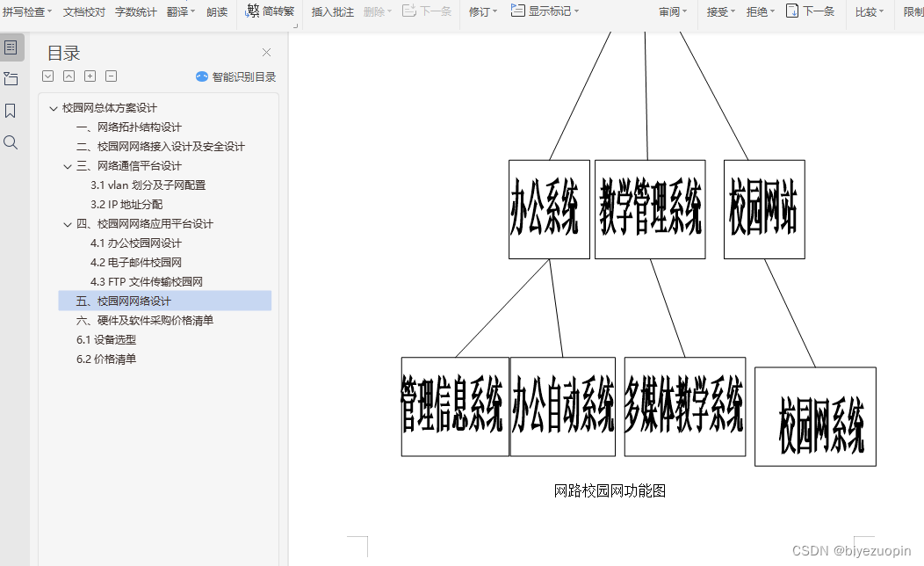924x566 pixels.
Task: Click 智能识别目录 smart recognition
Action: 235,76
